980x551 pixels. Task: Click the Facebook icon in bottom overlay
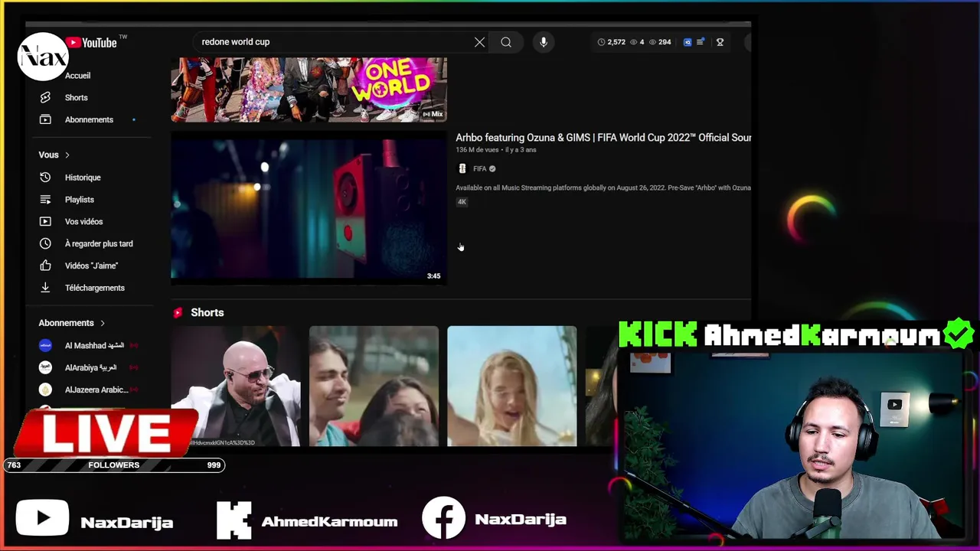point(443,518)
